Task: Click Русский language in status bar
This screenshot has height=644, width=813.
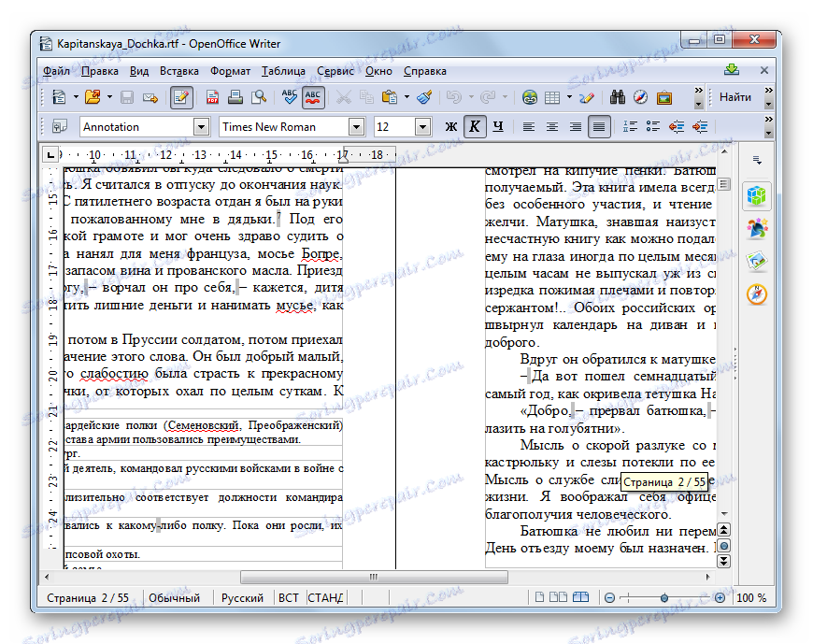Action: [x=242, y=598]
